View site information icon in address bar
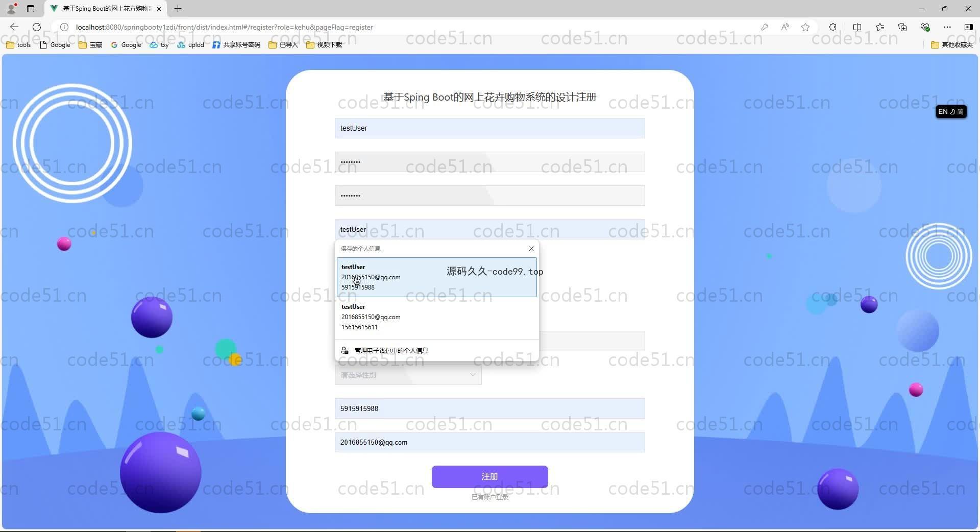The width and height of the screenshot is (980, 532). coord(64,27)
